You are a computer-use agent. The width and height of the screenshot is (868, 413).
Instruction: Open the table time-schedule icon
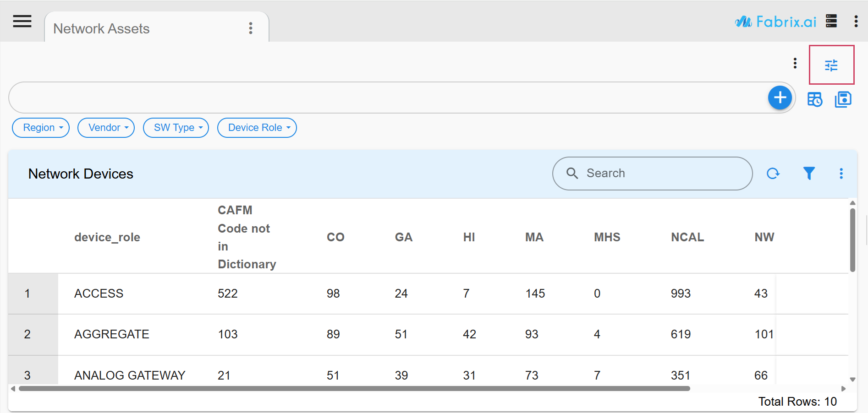point(814,99)
